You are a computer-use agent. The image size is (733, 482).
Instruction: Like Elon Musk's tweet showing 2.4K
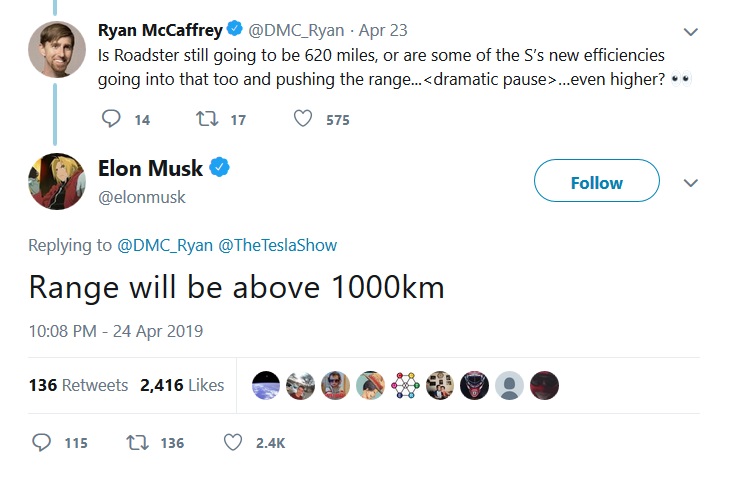(234, 442)
